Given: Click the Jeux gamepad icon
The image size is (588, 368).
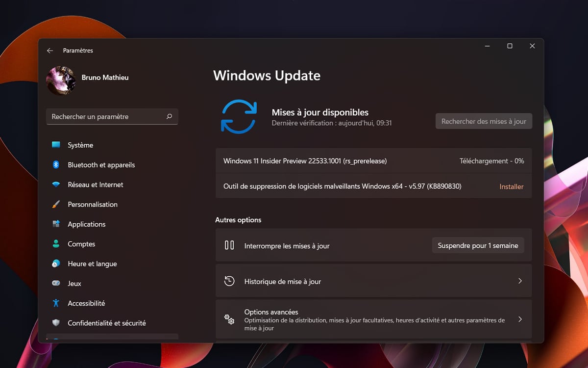Looking at the screenshot, I should (56, 284).
